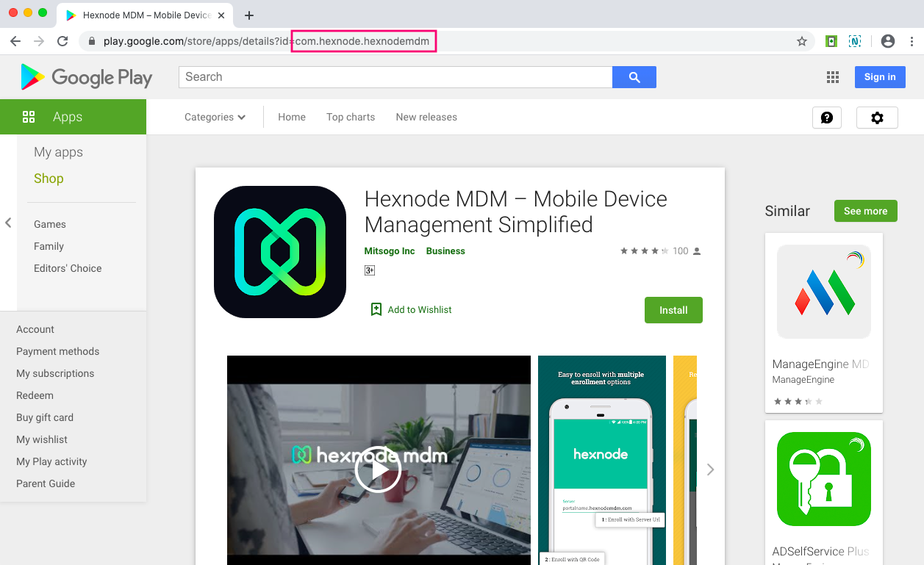The height and width of the screenshot is (565, 924).
Task: Click the browser address bar URL
Action: point(266,41)
